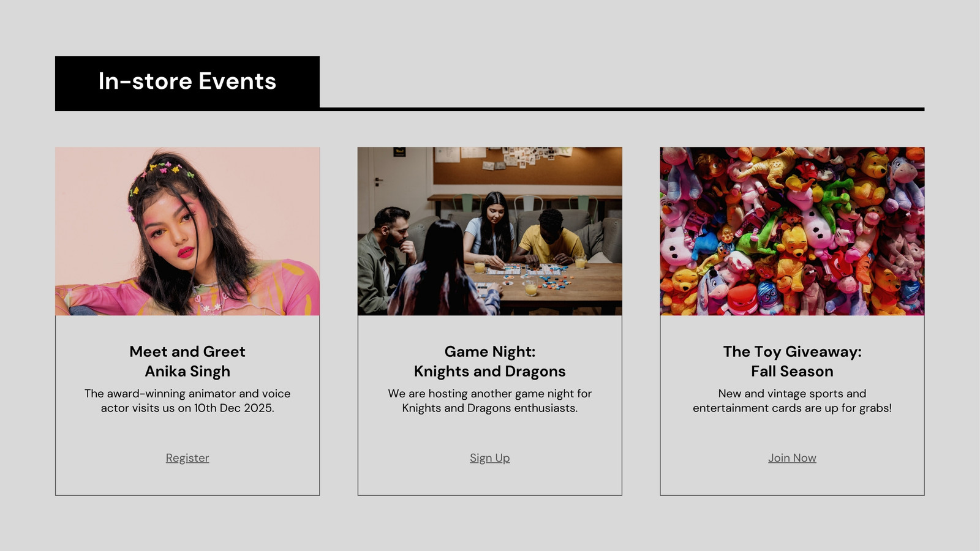This screenshot has height=551, width=980.
Task: Click the Join Now link
Action: 792,458
